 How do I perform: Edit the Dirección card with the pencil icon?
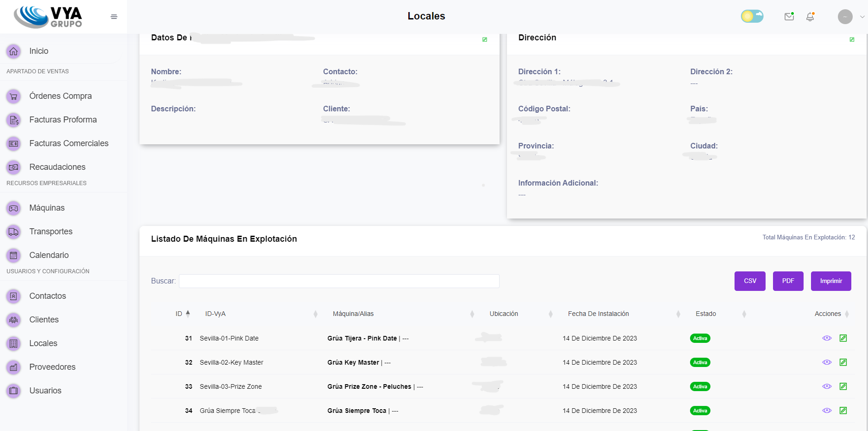(x=852, y=39)
